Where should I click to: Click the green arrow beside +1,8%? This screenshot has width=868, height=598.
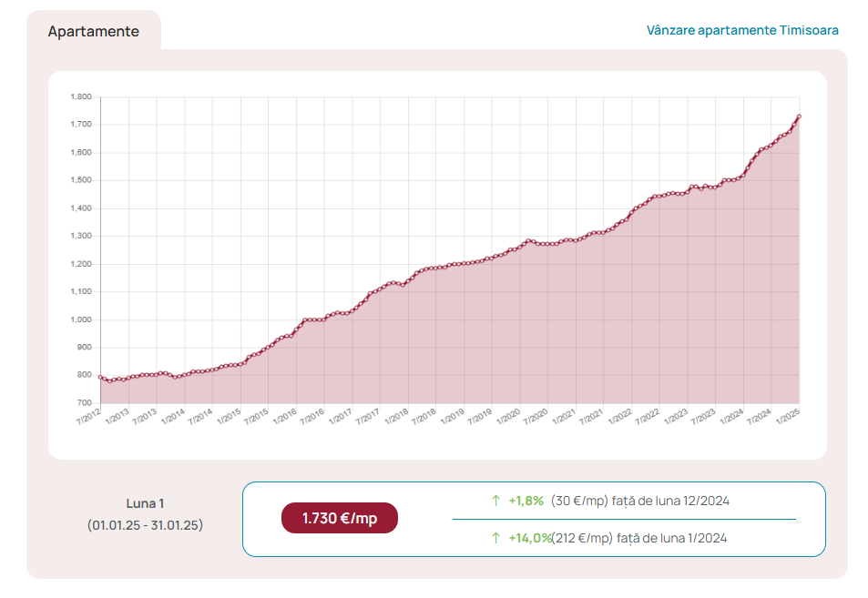[495, 501]
